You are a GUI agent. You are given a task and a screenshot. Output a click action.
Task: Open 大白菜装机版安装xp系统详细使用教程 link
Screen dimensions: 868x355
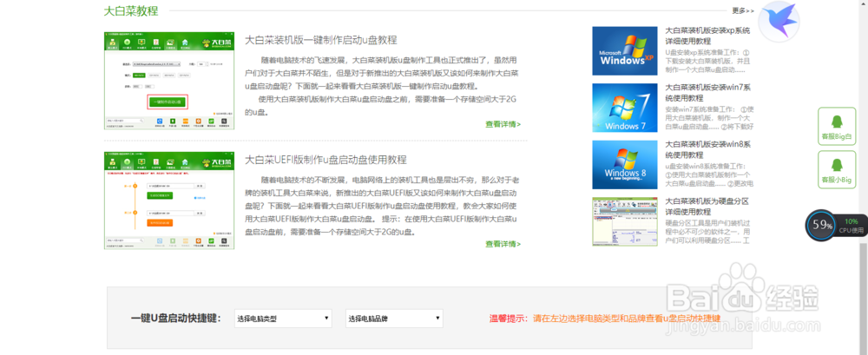(x=707, y=36)
